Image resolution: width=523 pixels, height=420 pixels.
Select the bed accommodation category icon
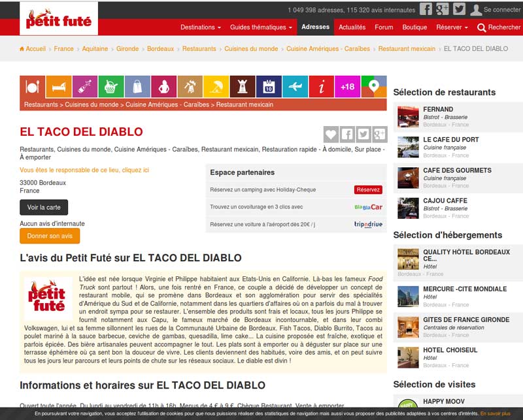pyautogui.click(x=59, y=87)
